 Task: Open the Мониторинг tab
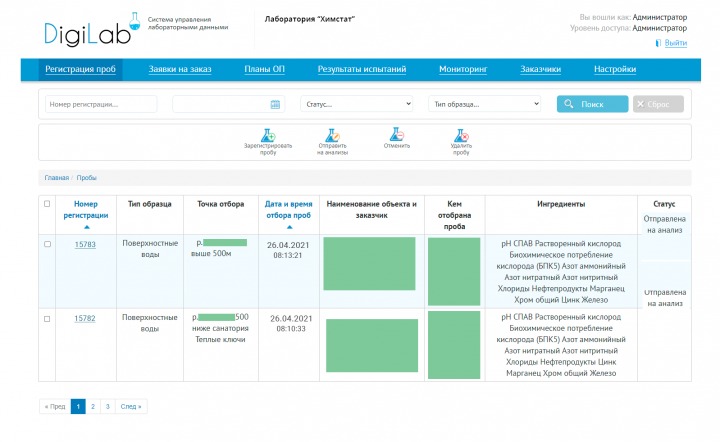pyautogui.click(x=463, y=69)
